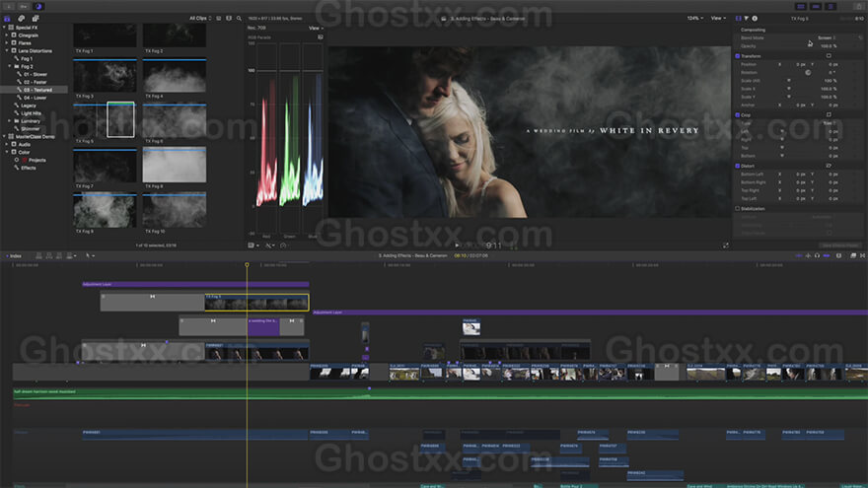The image size is (868, 488).
Task: Select the TX Fog 9 clip thumbnail
Action: click(105, 210)
